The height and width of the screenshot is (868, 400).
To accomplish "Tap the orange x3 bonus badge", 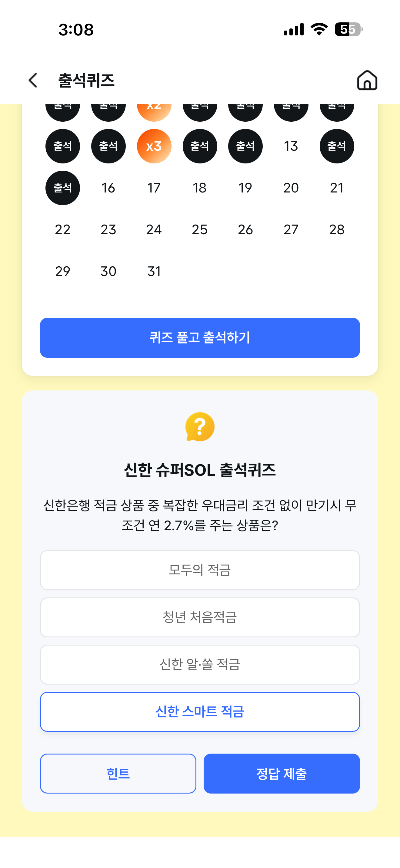I will click(x=154, y=146).
